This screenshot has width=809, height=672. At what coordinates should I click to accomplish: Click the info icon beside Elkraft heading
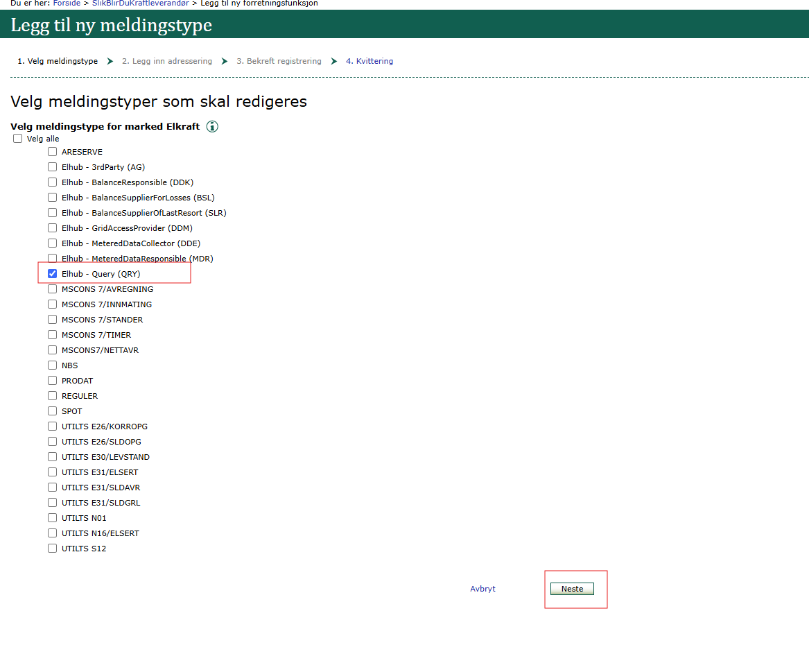[212, 126]
